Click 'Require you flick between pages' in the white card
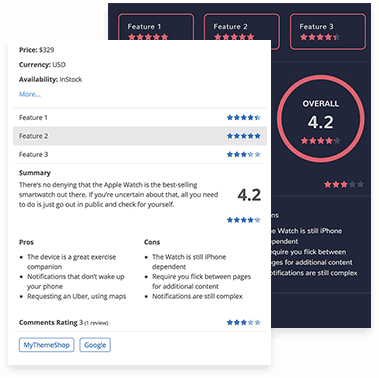The image size is (379, 378). click(x=202, y=281)
